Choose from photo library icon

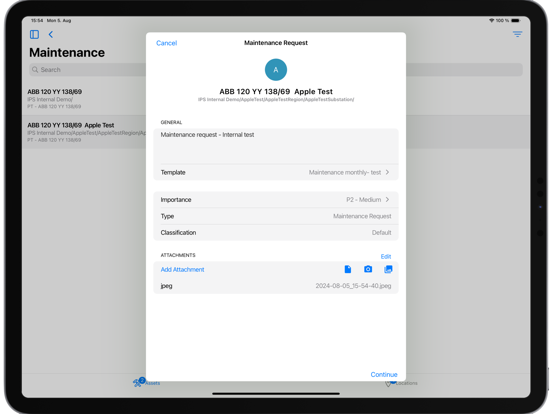[x=388, y=269]
